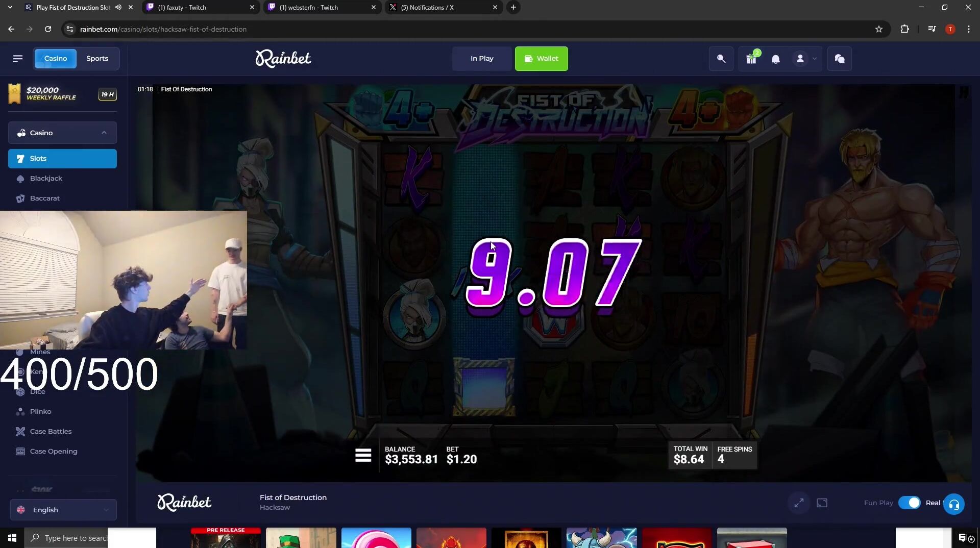980x548 pixels.
Task: Click the BET $1.20 value
Action: pyautogui.click(x=461, y=459)
